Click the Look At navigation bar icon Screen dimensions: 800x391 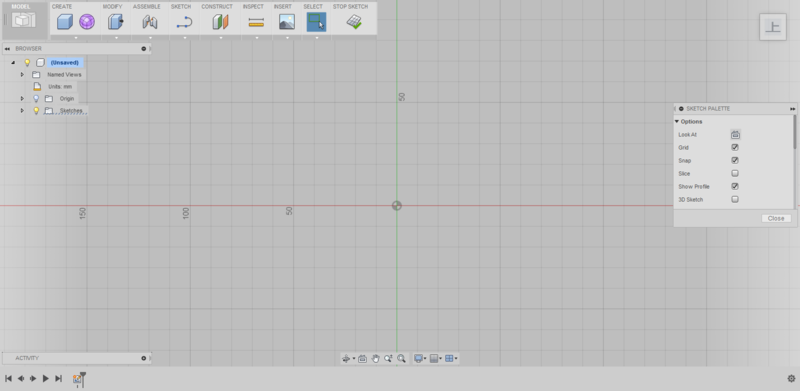coord(362,359)
